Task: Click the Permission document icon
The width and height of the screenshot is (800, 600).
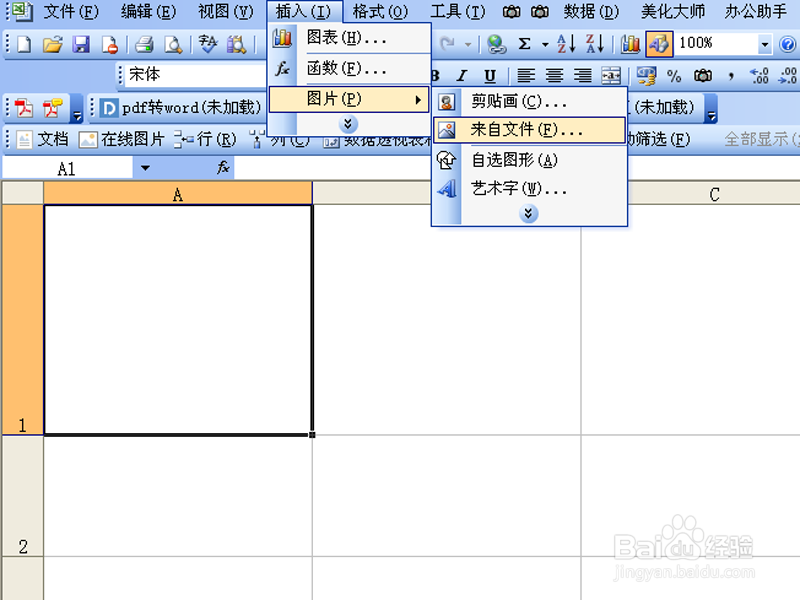Action: click(x=109, y=44)
